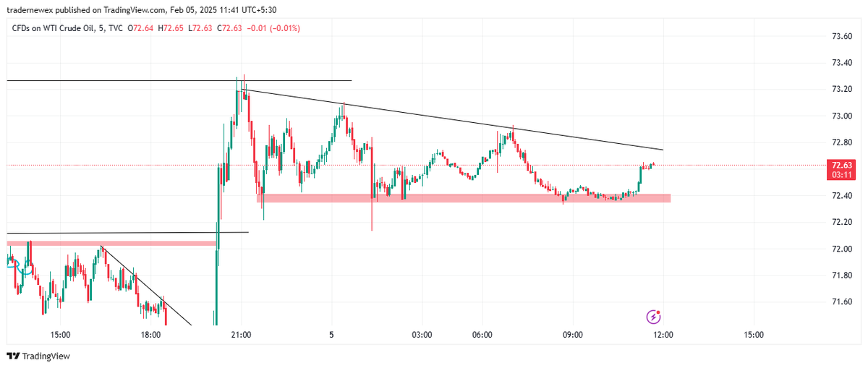Click the 71.60 price axis label
The width and height of the screenshot is (868, 368).
[x=841, y=302]
